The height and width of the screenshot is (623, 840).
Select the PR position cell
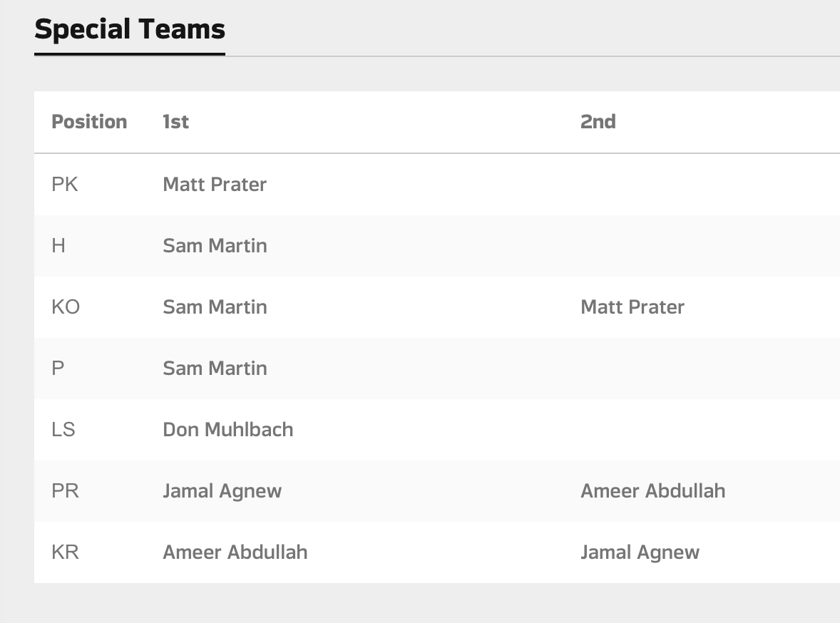pyautogui.click(x=65, y=491)
